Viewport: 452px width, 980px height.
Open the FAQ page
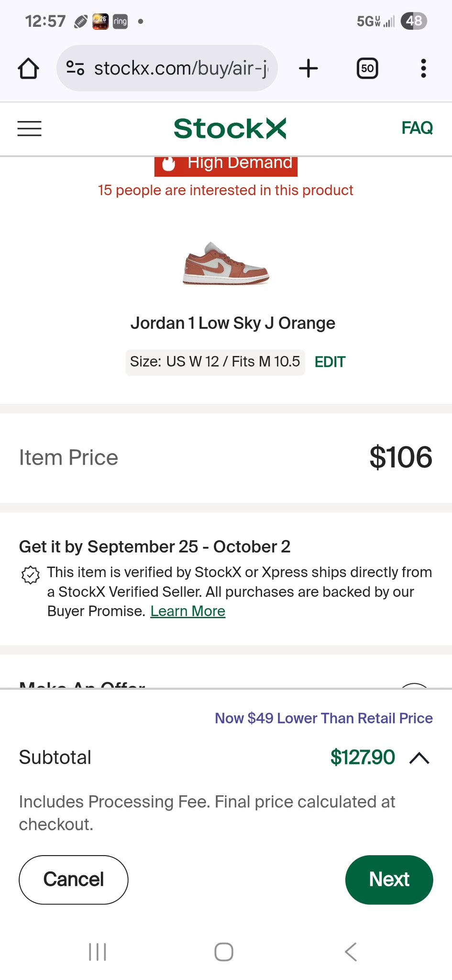pyautogui.click(x=417, y=128)
